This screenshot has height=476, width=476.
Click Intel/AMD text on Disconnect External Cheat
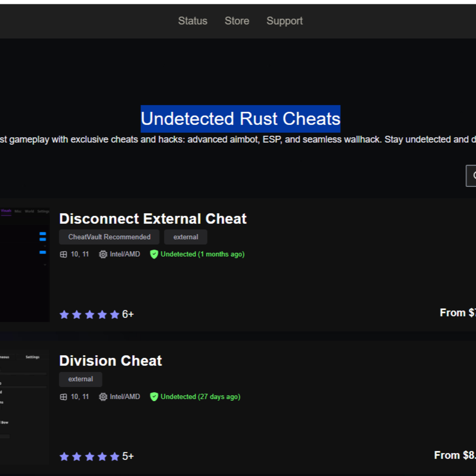pyautogui.click(x=125, y=254)
